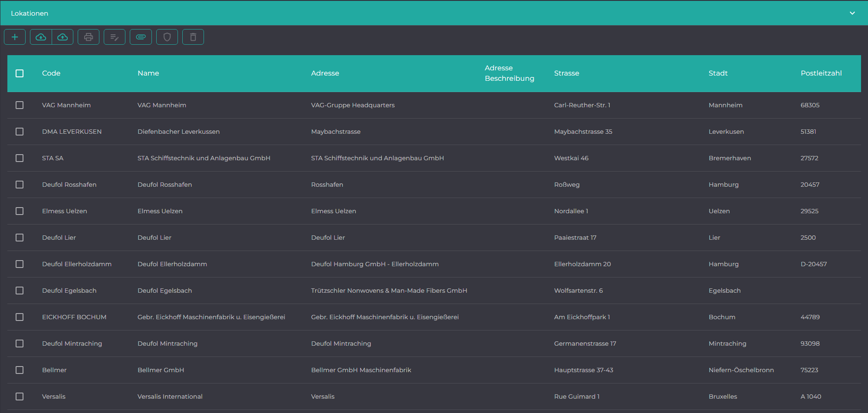868x413 pixels.
Task: Click the attachment paperclip icon
Action: coord(141,37)
